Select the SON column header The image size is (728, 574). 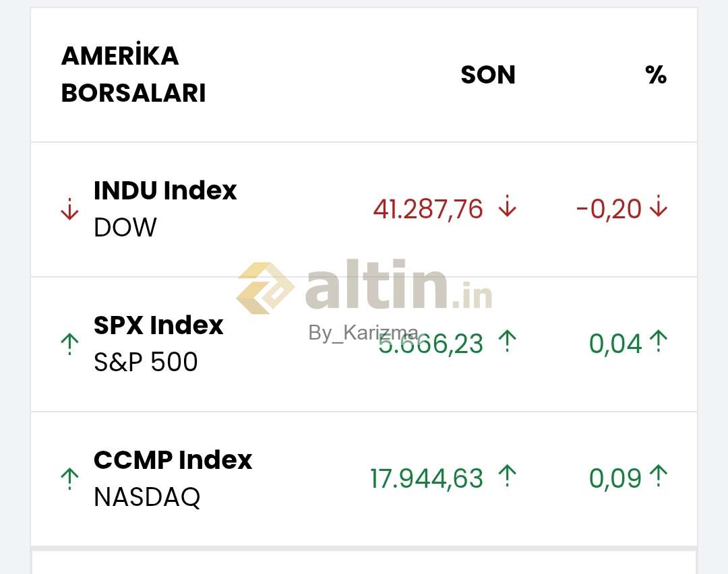coord(488,75)
